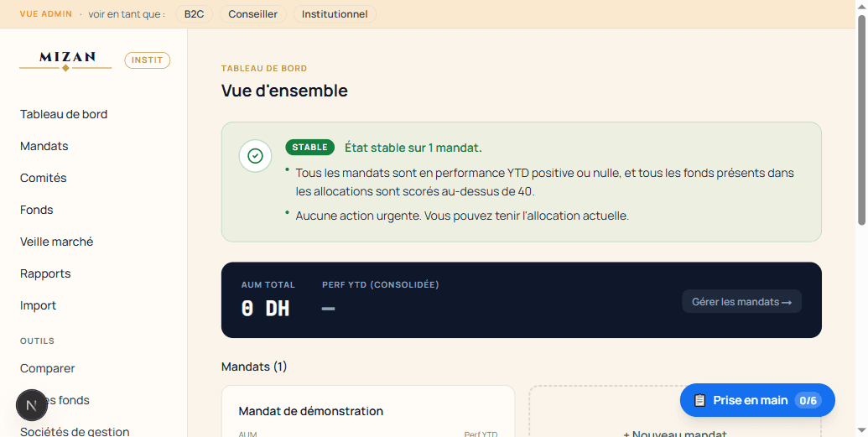The image size is (868, 437).
Task: Click the green checkmark status icon
Action: coord(255,156)
